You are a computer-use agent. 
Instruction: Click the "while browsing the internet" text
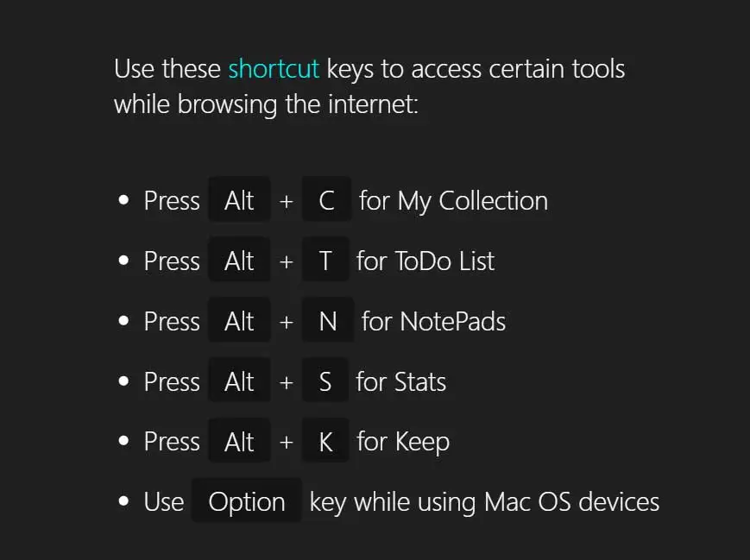pos(266,105)
